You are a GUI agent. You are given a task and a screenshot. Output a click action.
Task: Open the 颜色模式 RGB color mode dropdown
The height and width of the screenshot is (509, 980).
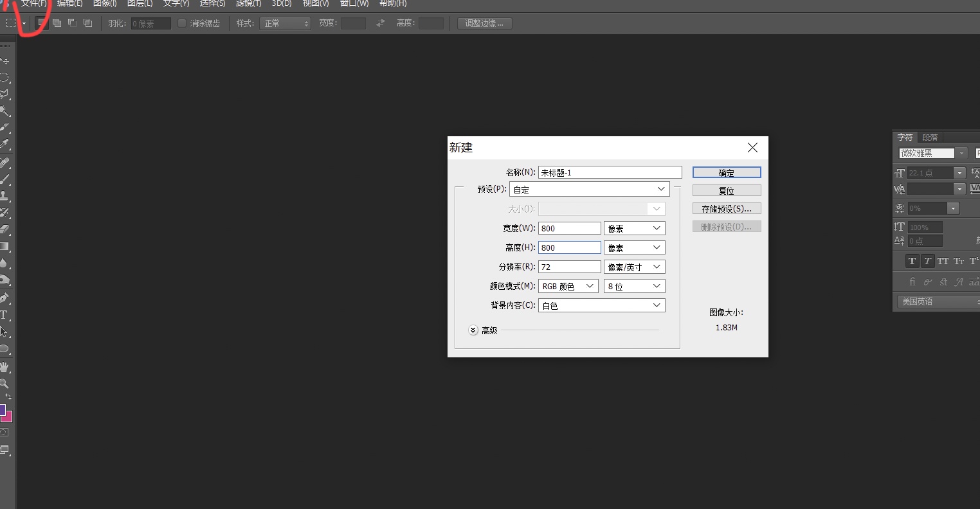tap(568, 286)
